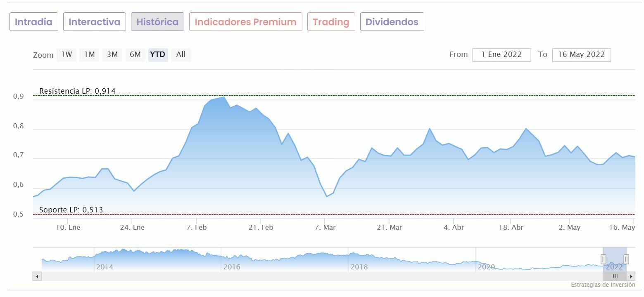Choose the 3M zoom range
The image size is (644, 297).
pyautogui.click(x=112, y=54)
